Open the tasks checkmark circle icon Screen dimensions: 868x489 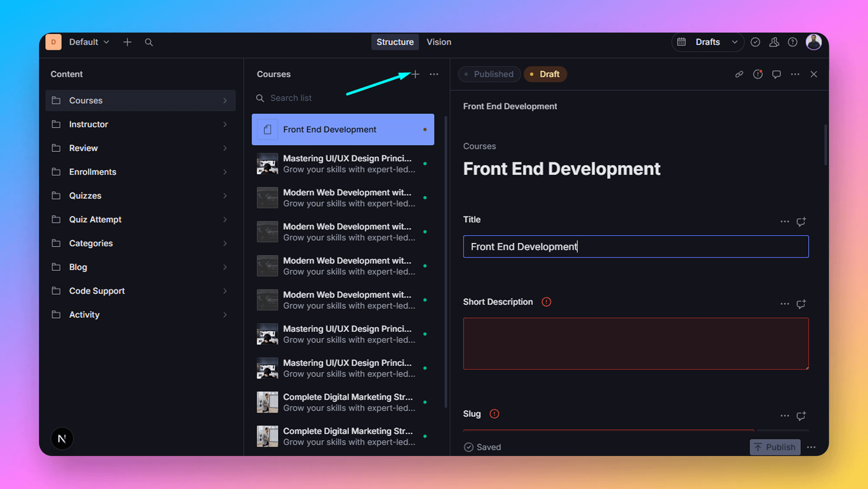755,42
